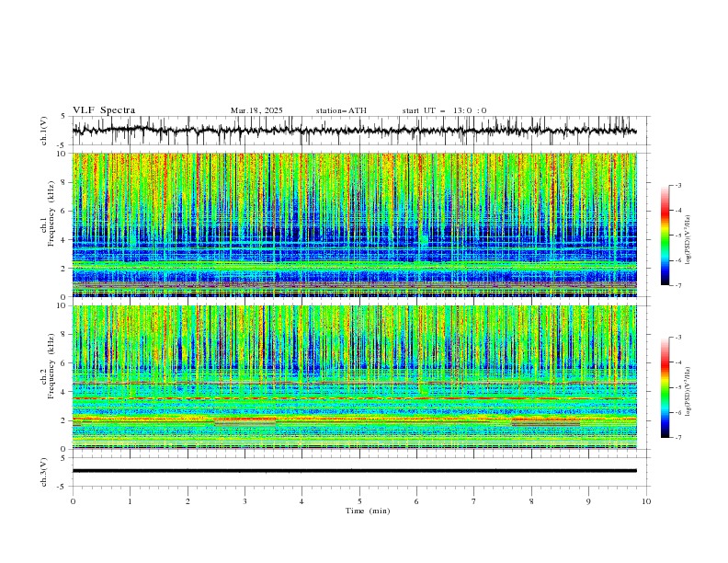Click the "4" time axis tick label
Viewport: 728px width, 563px height.
(x=301, y=501)
